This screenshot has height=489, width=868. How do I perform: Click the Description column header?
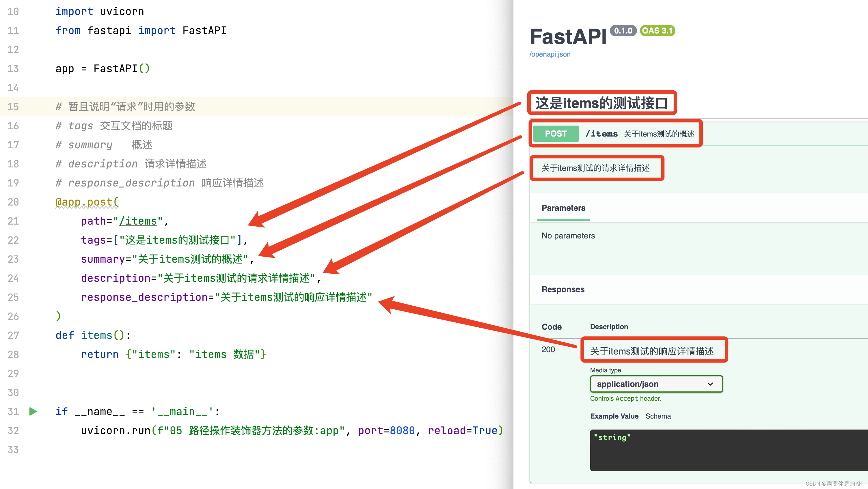(x=609, y=327)
